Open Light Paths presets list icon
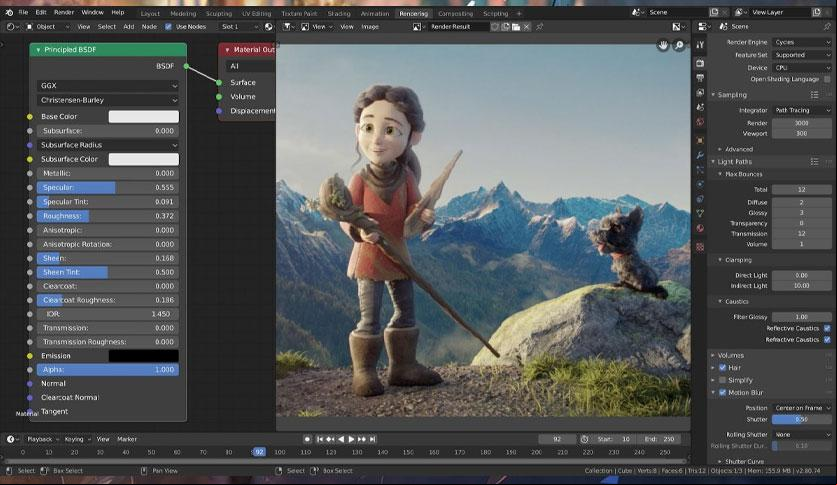This screenshot has height=485, width=837. click(x=815, y=162)
